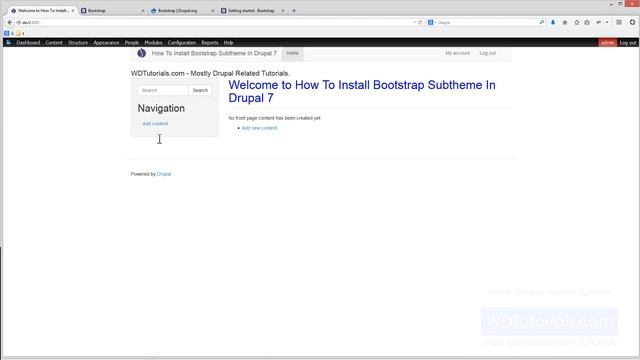Viewport: 640px width, 360px height.
Task: Click the WDTutorials.com slogan text
Action: tap(210, 73)
